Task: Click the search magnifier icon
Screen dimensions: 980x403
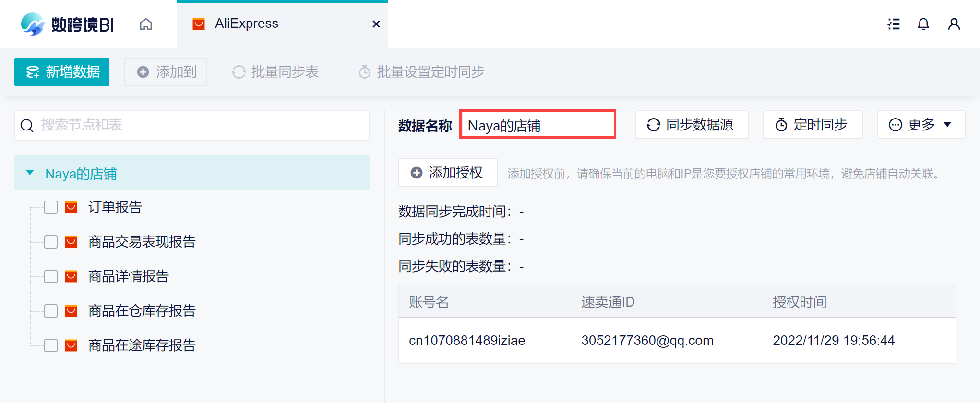Action: click(x=27, y=126)
